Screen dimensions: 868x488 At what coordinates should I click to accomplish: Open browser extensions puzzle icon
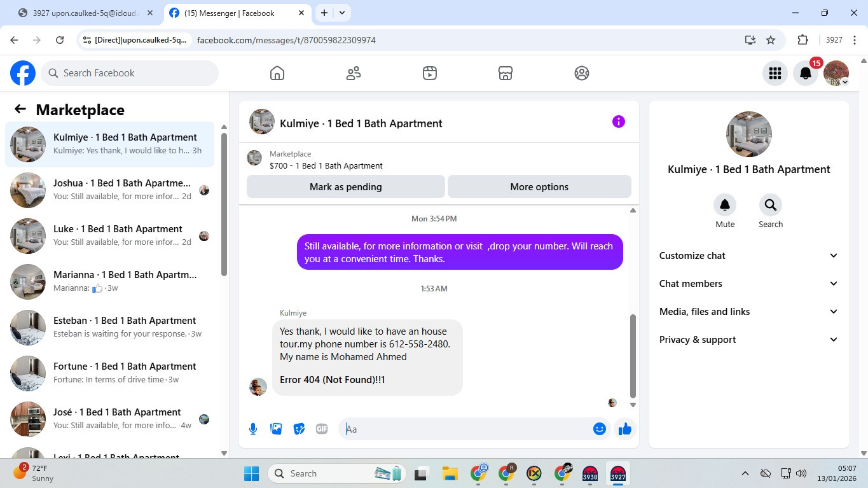point(803,40)
